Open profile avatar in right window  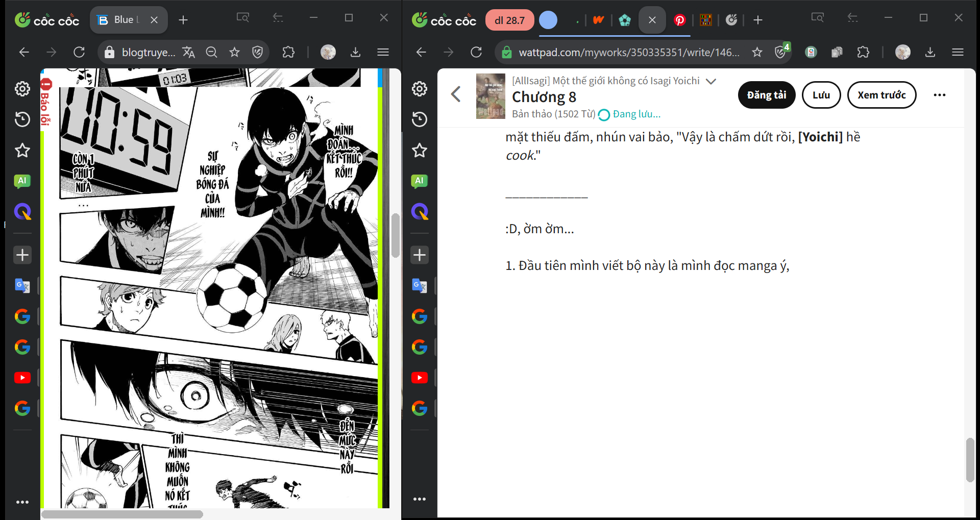[x=902, y=52]
